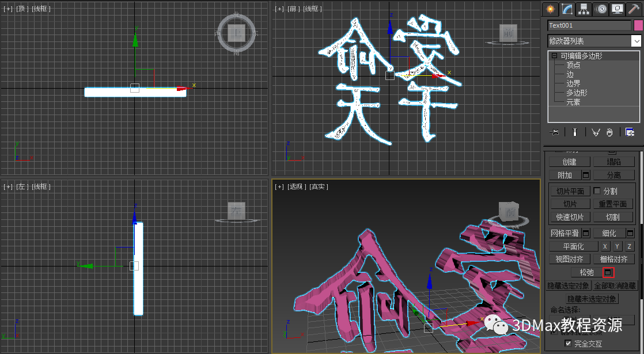Click ViewCube in the top viewport
This screenshot has width=644, height=354.
[237, 33]
